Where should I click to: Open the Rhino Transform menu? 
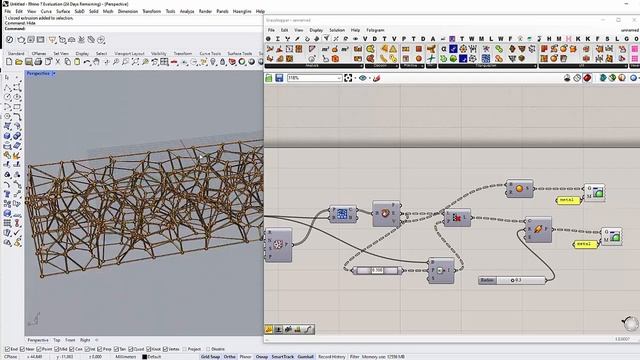(151, 11)
